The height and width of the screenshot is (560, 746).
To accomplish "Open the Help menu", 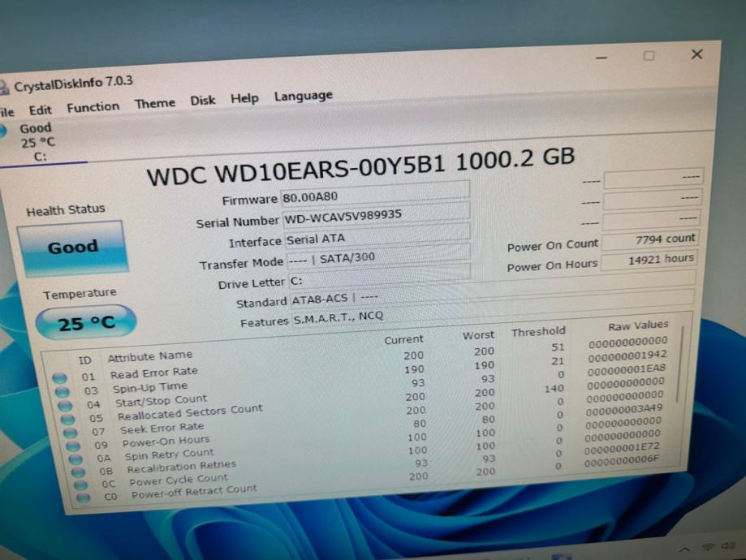I will tap(244, 98).
